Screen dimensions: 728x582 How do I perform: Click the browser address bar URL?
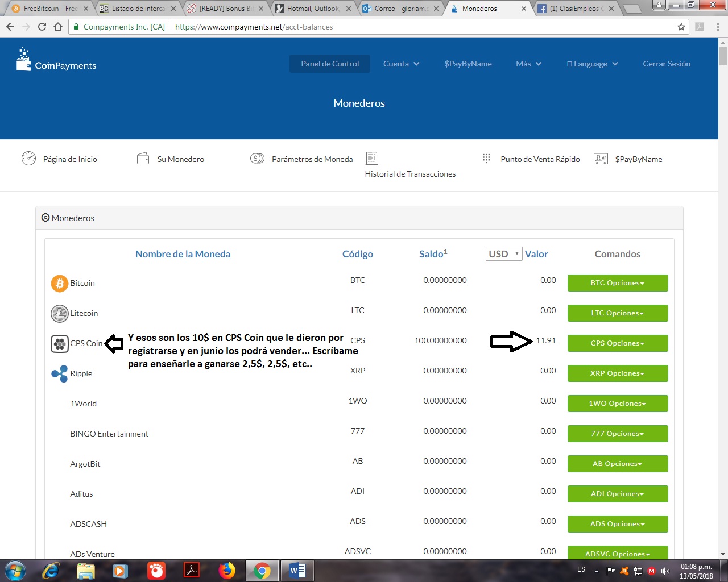click(254, 27)
